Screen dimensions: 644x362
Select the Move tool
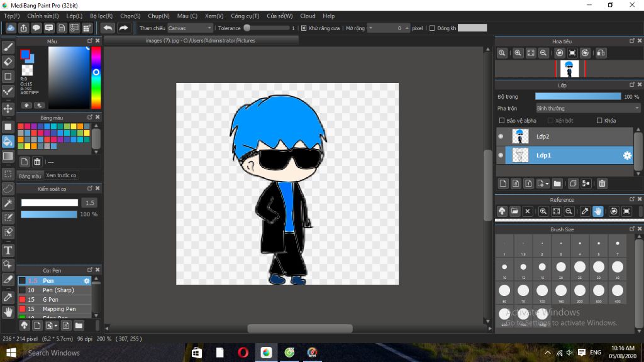pyautogui.click(x=8, y=109)
